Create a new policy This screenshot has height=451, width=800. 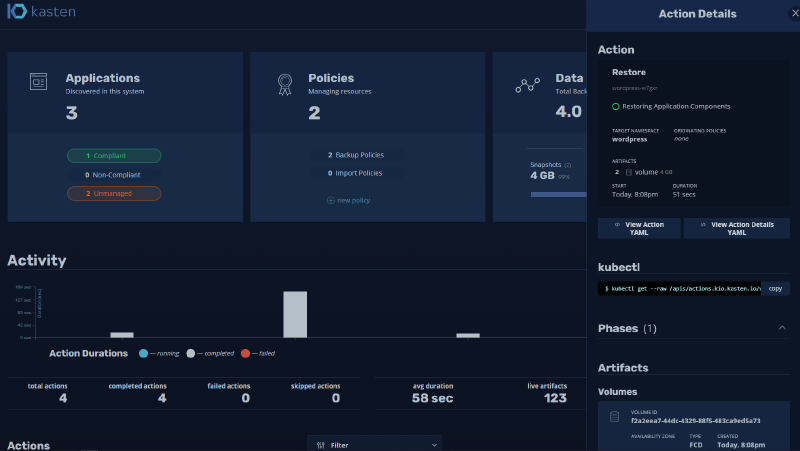348,201
